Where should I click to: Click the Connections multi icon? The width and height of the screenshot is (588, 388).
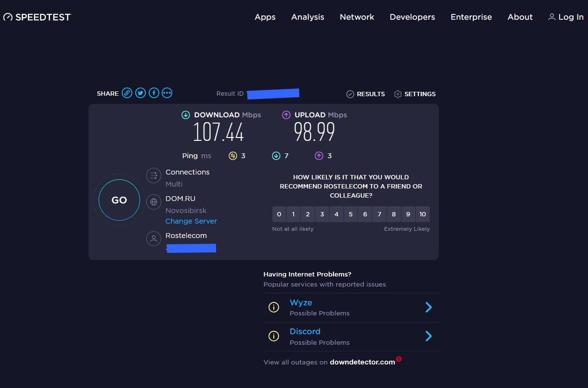pos(154,176)
